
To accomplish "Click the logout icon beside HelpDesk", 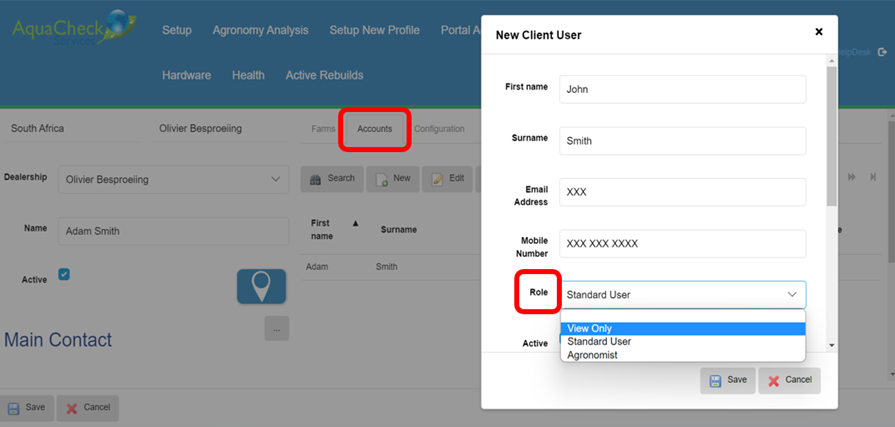I will click(882, 52).
